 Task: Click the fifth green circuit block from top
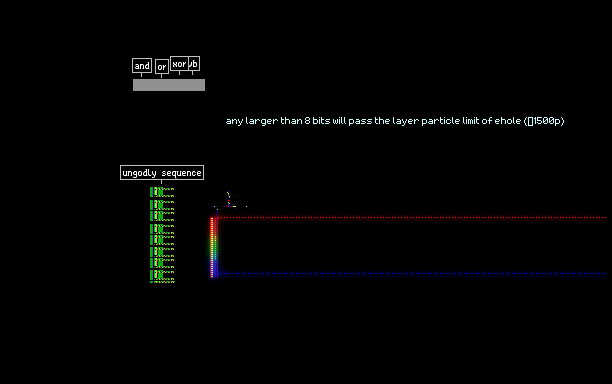tap(162, 240)
